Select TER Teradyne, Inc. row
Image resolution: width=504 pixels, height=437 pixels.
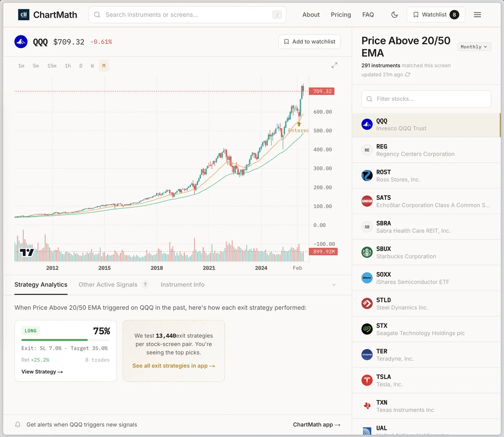[x=426, y=355]
